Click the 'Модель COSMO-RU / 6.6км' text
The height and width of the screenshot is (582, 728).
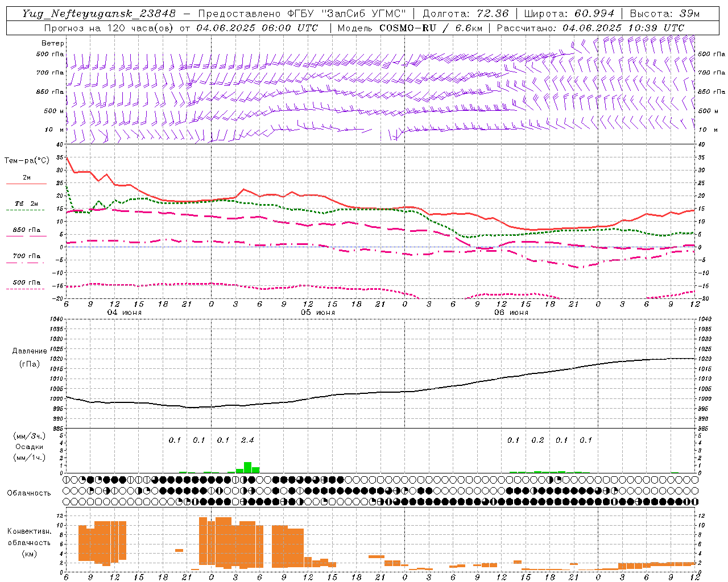pyautogui.click(x=409, y=28)
